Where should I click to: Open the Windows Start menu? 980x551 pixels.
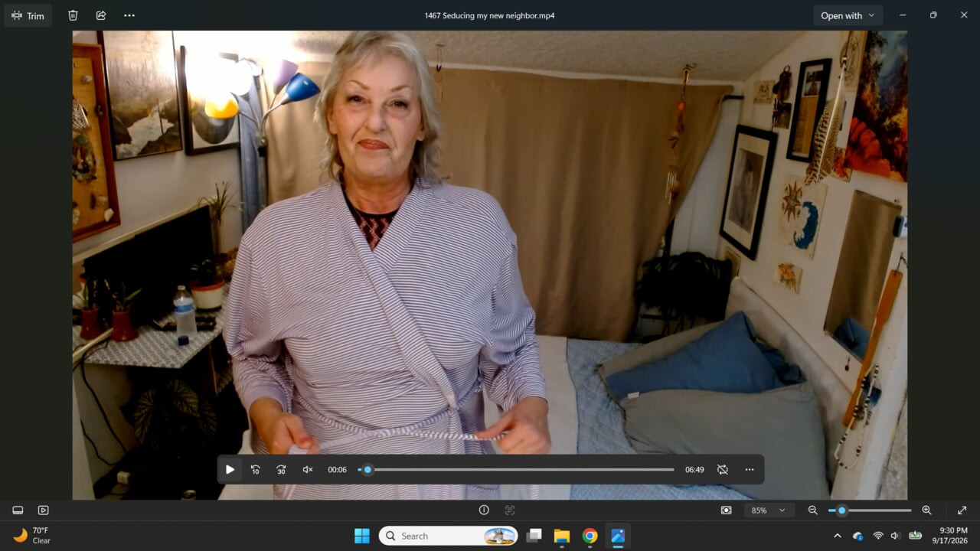pos(362,536)
